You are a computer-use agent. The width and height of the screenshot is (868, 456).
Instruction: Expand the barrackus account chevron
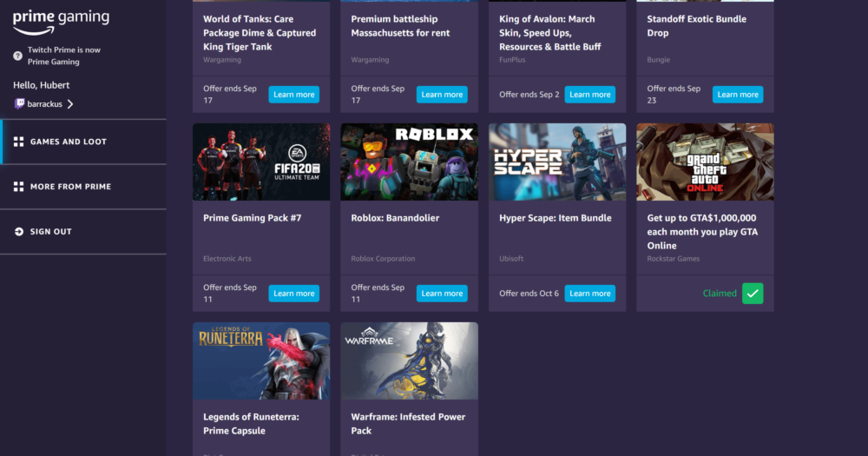(70, 103)
